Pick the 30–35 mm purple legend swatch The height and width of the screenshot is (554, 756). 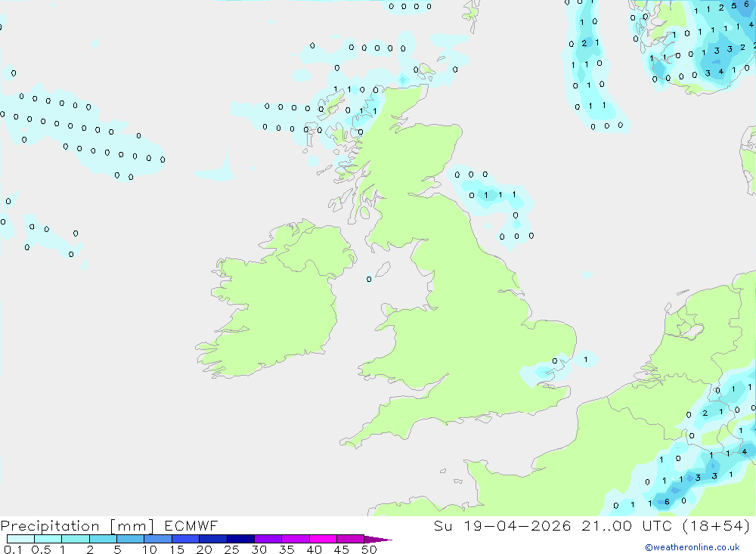(268, 539)
